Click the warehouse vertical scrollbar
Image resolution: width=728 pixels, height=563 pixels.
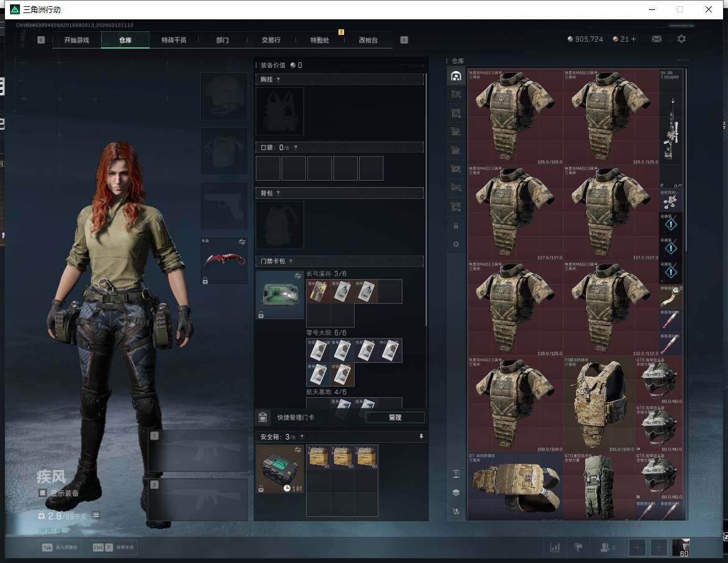point(686,160)
